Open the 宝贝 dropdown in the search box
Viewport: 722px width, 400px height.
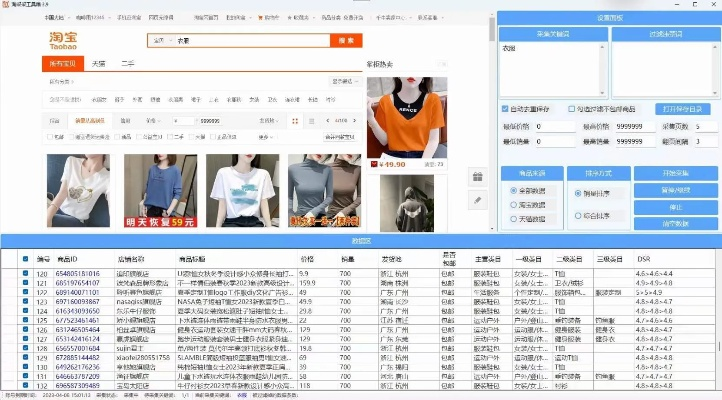[x=163, y=41]
